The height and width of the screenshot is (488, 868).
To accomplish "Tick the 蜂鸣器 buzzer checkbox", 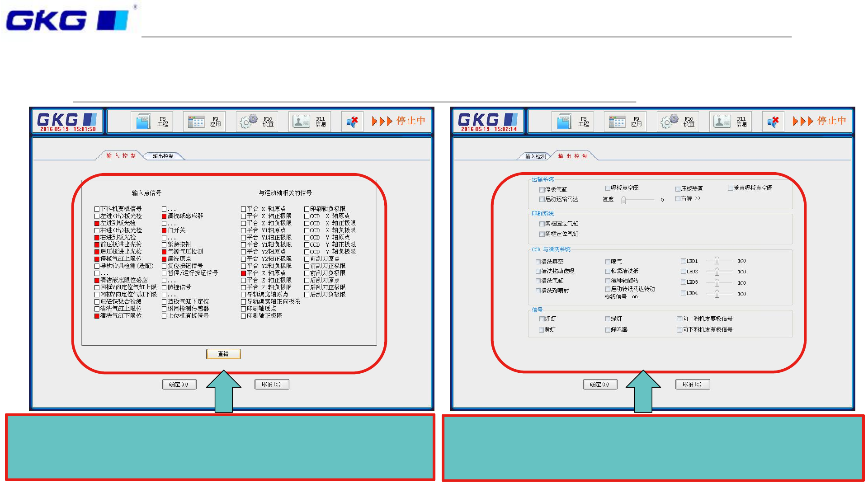I will [608, 330].
